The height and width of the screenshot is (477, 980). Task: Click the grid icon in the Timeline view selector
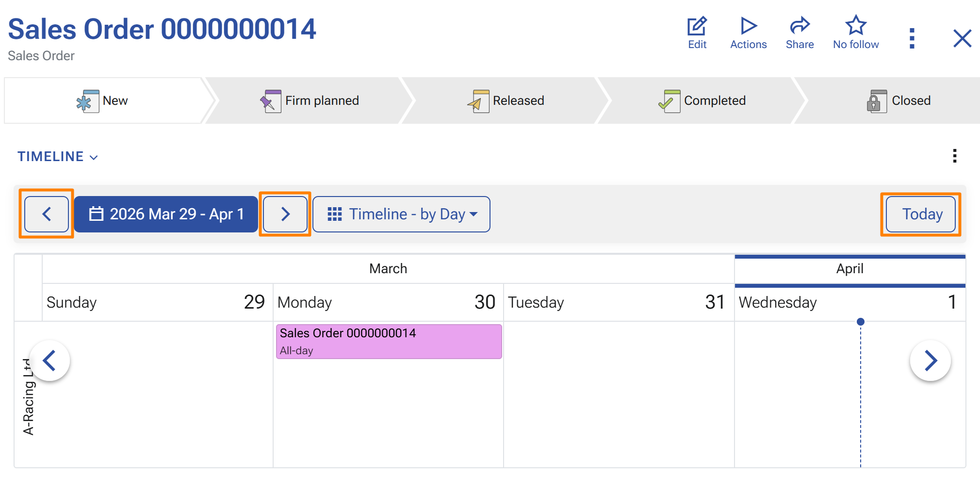[x=334, y=214]
